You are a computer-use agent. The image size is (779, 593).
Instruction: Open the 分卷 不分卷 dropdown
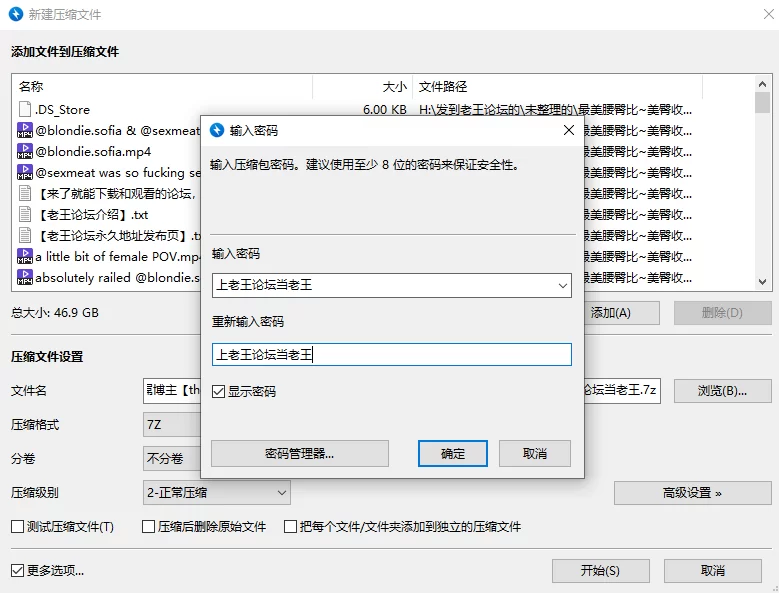[172, 458]
